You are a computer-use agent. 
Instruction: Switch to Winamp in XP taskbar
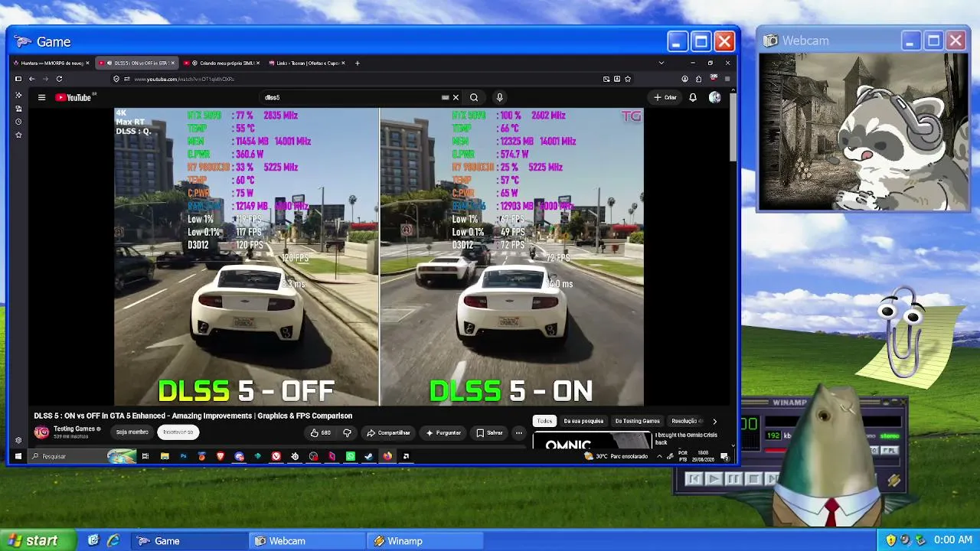point(425,541)
